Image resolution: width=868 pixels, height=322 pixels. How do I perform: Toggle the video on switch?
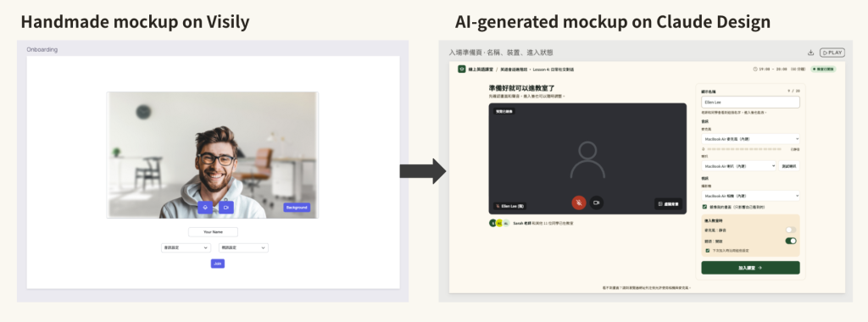coord(791,241)
